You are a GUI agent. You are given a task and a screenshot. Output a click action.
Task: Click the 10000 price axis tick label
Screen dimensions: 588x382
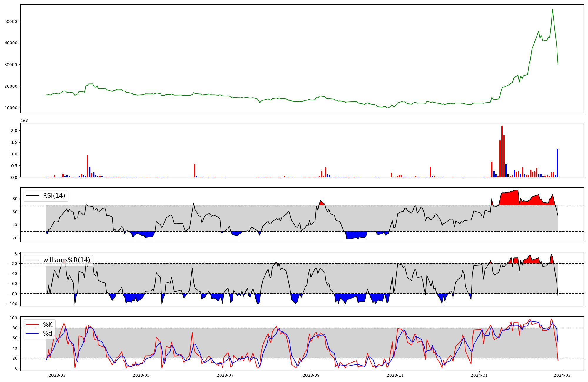(x=11, y=108)
